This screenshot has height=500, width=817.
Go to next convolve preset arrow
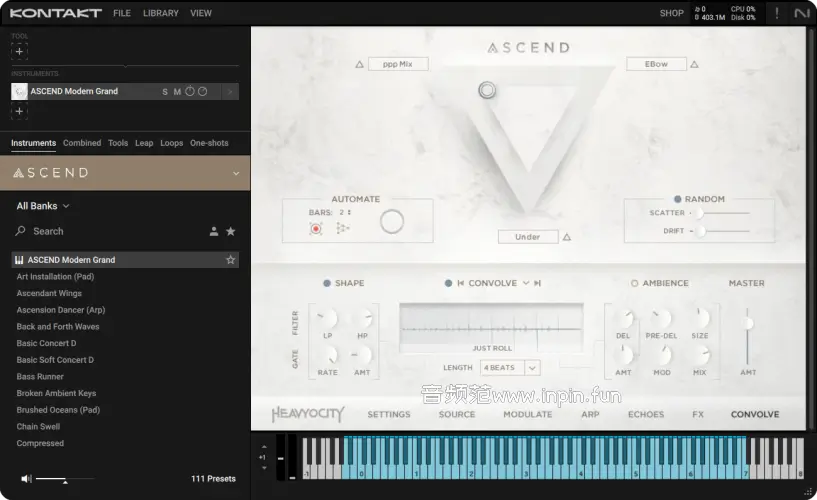(538, 283)
